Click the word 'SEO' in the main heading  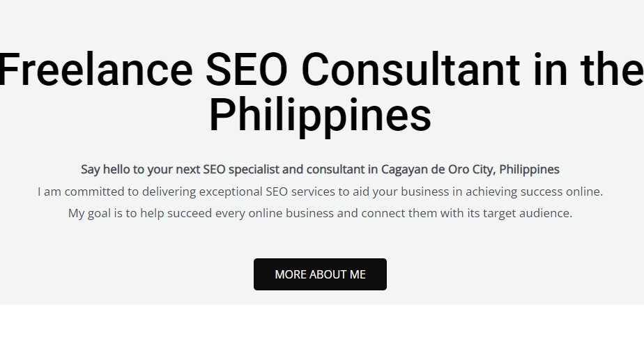tap(247, 70)
